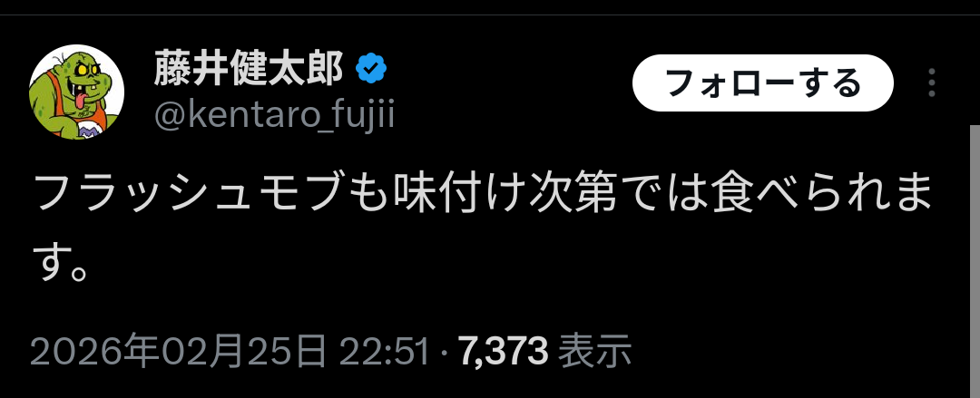Open the @kentaro_fujii handle link

tap(274, 115)
